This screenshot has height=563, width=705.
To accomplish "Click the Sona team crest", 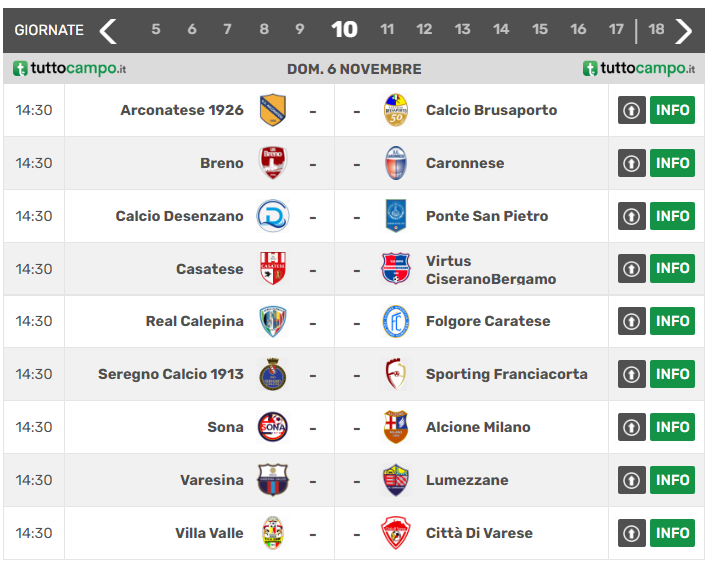I will [x=272, y=427].
